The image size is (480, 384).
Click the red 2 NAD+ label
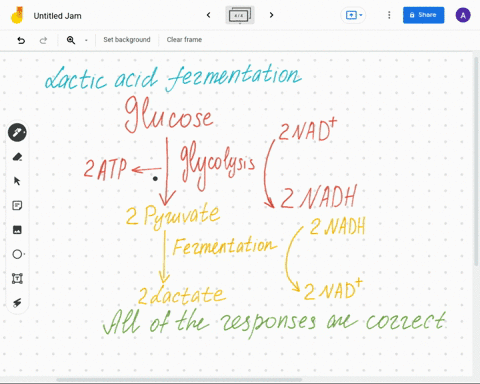point(308,130)
